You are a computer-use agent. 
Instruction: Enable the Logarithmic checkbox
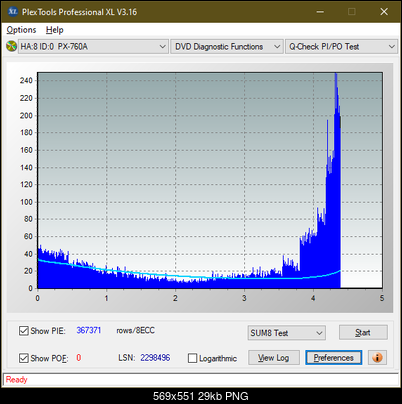point(192,358)
